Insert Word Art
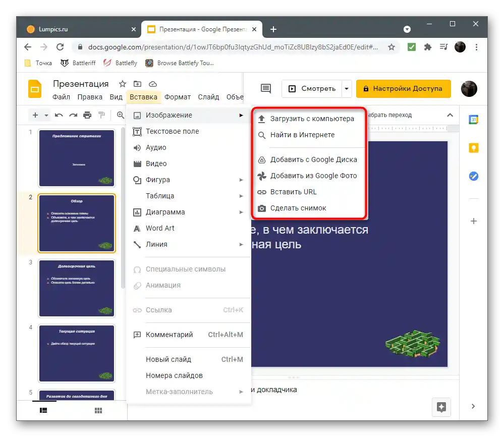 [188, 228]
